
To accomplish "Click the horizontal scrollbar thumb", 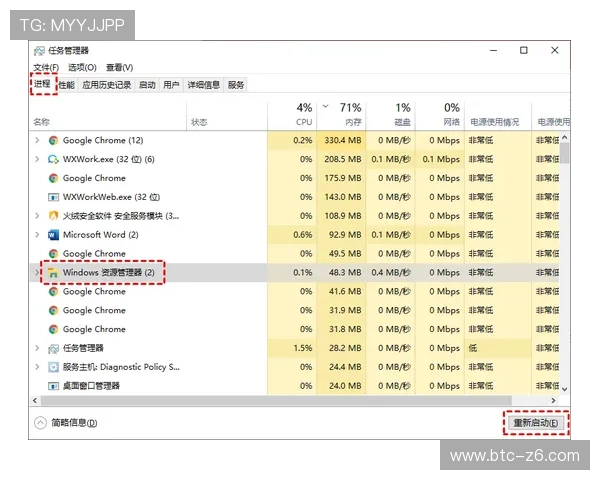I will 276,401.
